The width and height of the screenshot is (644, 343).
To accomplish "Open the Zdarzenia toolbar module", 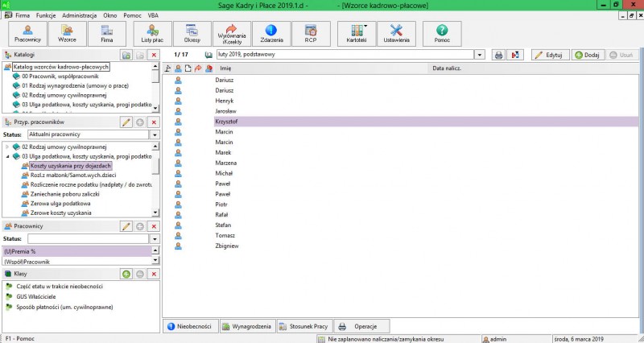I will pyautogui.click(x=271, y=34).
